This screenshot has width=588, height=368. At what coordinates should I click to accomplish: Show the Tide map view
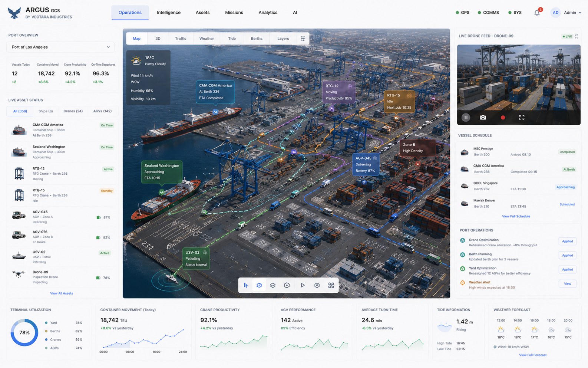[x=232, y=39]
